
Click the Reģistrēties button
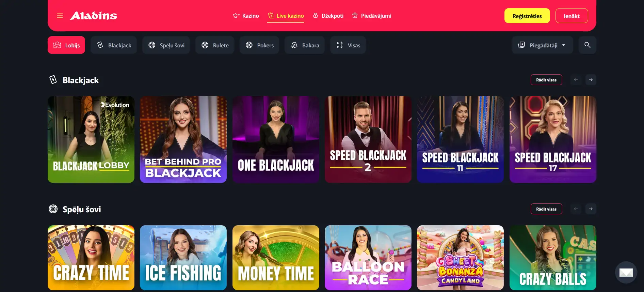[x=527, y=16]
